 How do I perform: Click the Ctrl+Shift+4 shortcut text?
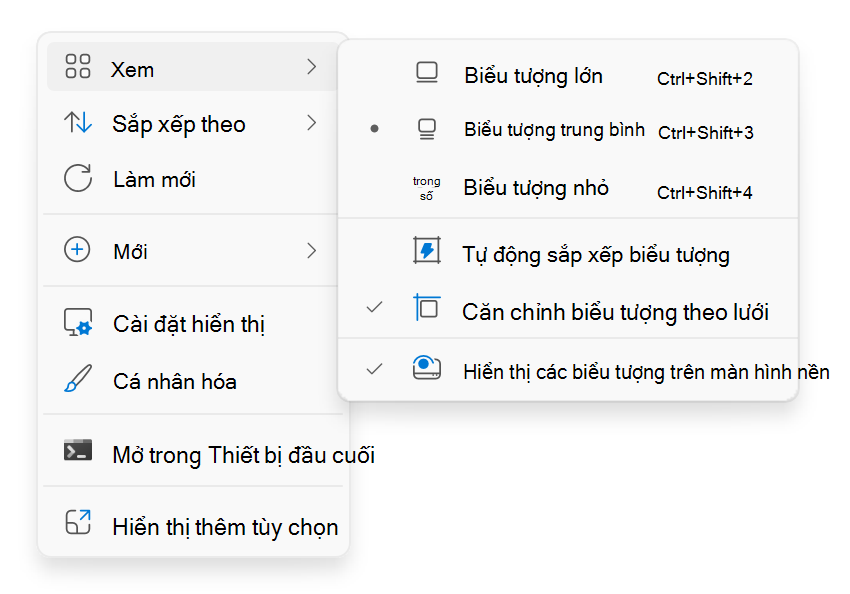[705, 192]
